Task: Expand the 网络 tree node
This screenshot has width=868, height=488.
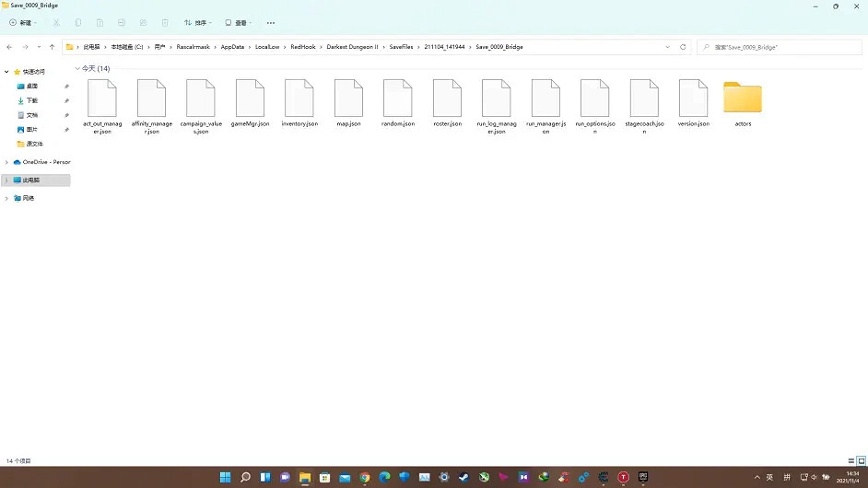Action: click(6, 198)
